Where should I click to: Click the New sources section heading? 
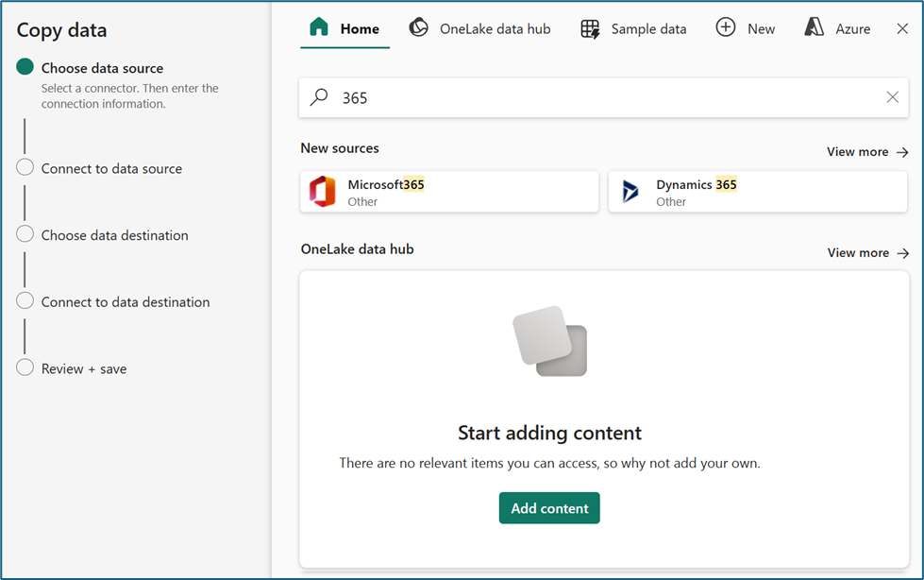pyautogui.click(x=340, y=148)
